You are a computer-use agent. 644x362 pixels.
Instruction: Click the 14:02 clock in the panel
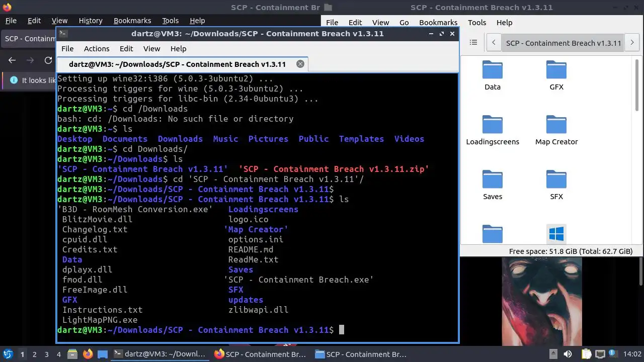632,354
